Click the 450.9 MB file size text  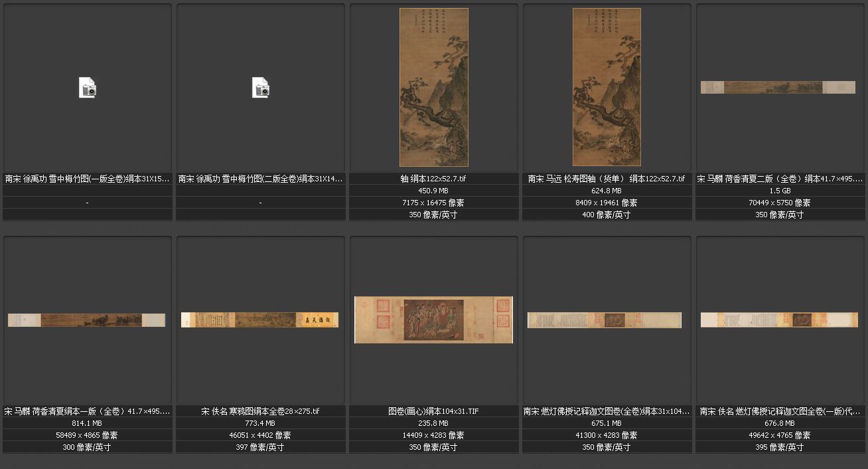[433, 191]
